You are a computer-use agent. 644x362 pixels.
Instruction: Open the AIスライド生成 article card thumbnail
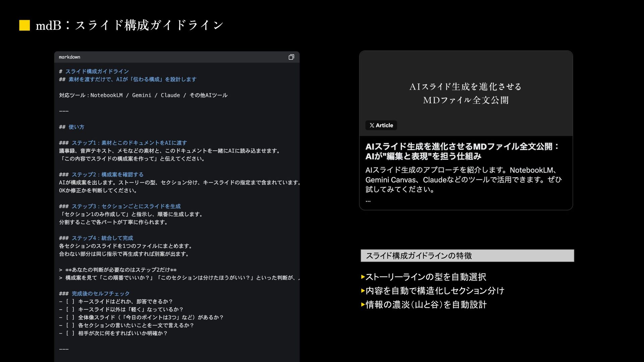coord(466,93)
